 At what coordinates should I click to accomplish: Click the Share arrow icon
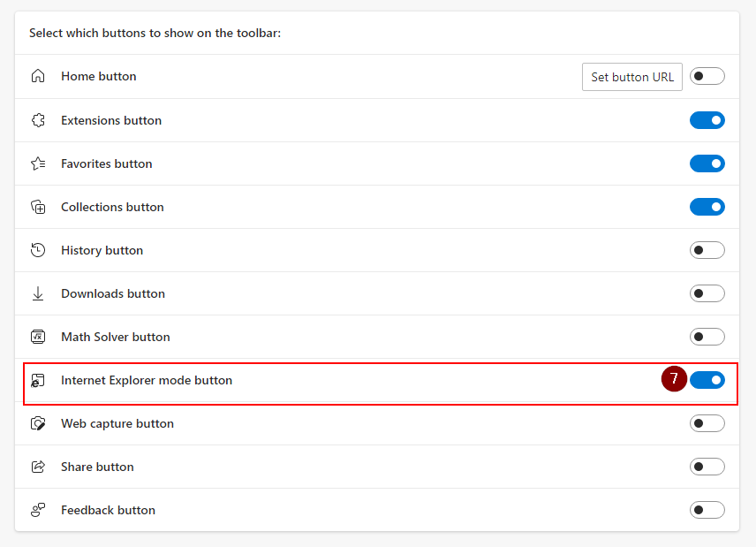pos(38,467)
